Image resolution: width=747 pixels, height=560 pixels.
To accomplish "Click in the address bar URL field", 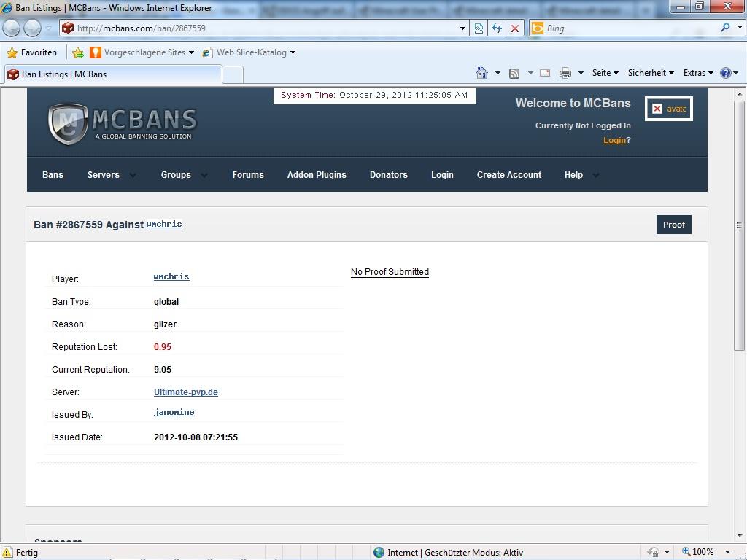I will click(263, 28).
